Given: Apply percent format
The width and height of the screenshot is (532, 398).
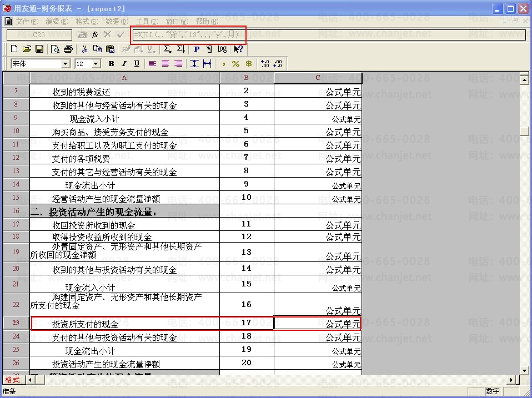Looking at the screenshot, I should (236, 64).
